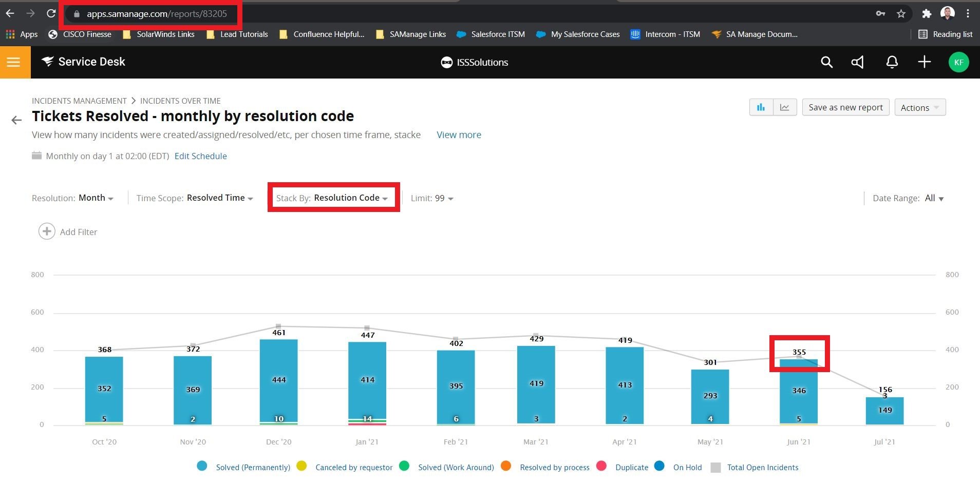This screenshot has width=980, height=503.
Task: Click Save as new report button
Action: pyautogui.click(x=845, y=107)
